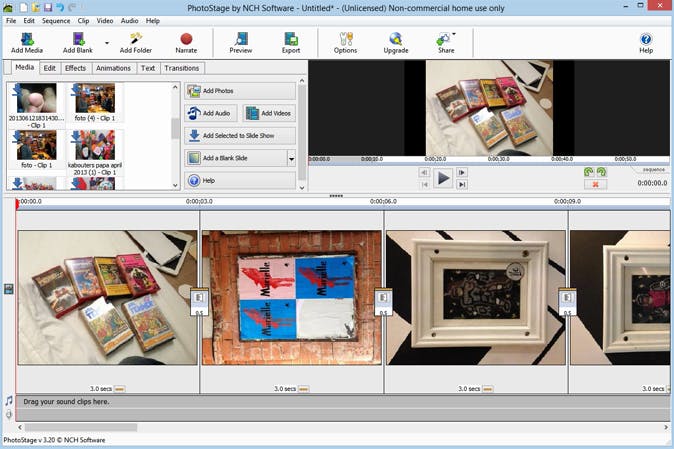Select the white framed picture slide
This screenshot has width=674, height=449.
475,298
